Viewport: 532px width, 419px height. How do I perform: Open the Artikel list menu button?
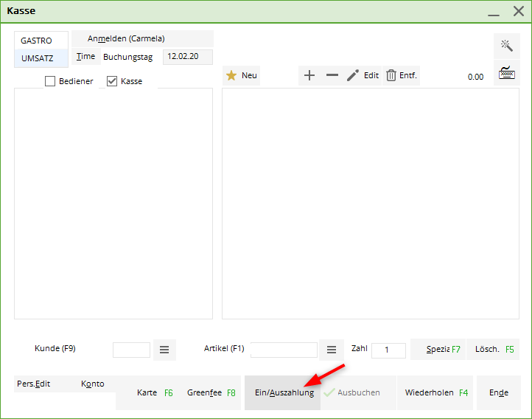click(x=332, y=350)
